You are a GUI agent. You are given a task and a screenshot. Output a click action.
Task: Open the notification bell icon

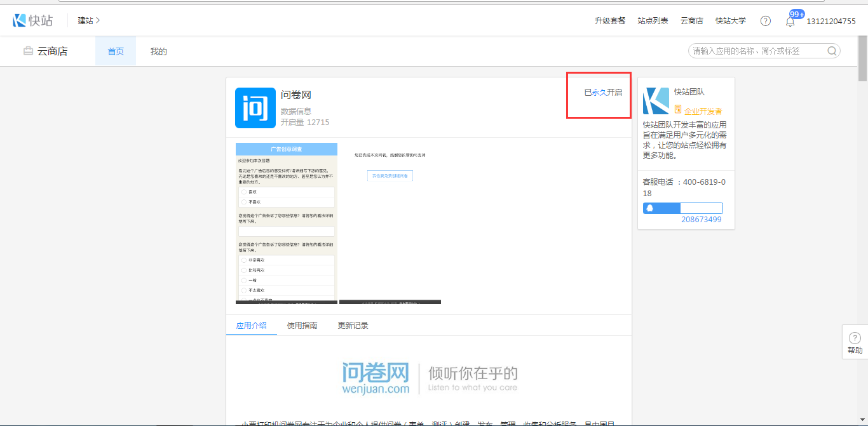pyautogui.click(x=790, y=21)
